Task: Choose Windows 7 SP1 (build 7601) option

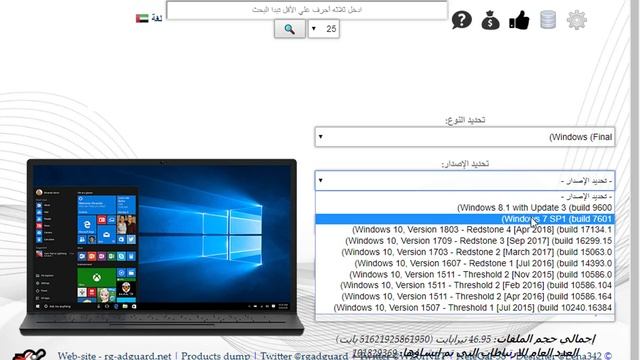Action: tap(465, 219)
